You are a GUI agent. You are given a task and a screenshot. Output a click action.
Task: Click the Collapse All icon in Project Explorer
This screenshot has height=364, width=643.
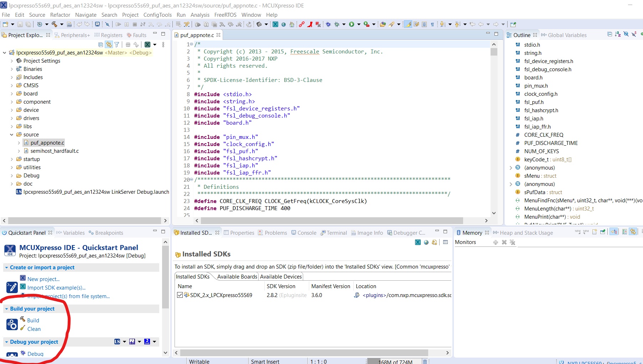tap(100, 45)
